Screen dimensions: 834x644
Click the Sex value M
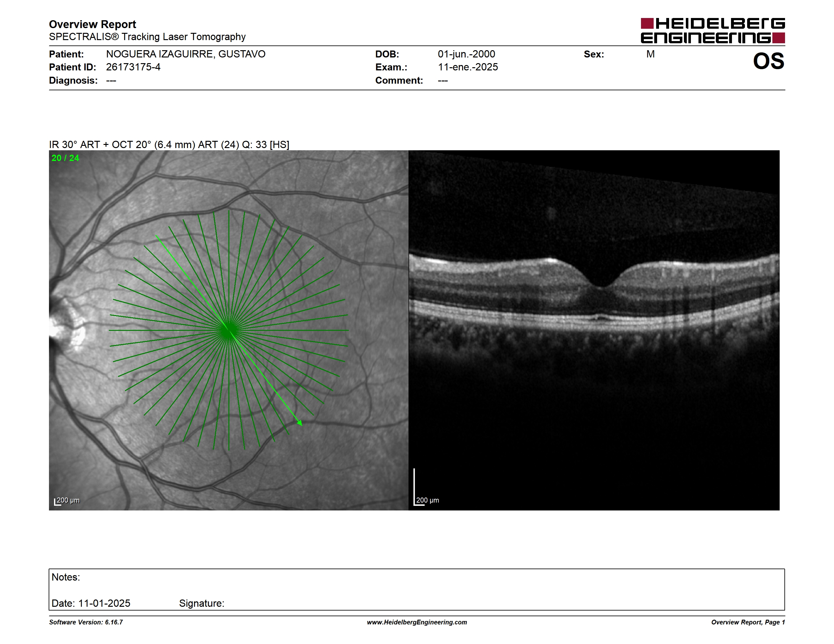point(650,54)
